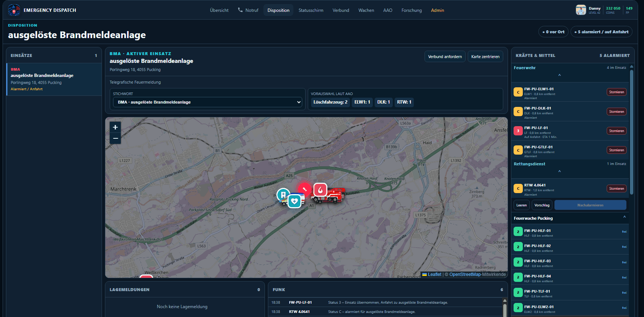Collapse the Feuerwache Pucking section

624,217
